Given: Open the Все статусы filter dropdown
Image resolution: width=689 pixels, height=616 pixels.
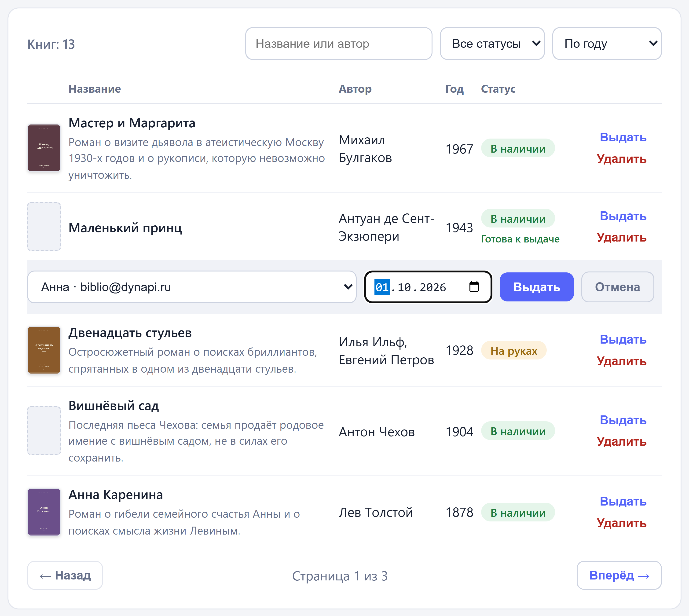Looking at the screenshot, I should pos(492,44).
